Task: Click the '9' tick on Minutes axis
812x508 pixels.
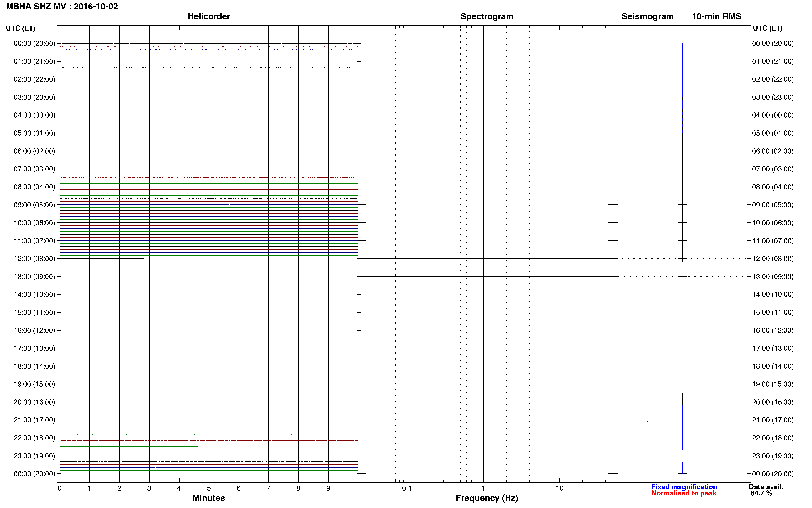Action: [x=328, y=488]
